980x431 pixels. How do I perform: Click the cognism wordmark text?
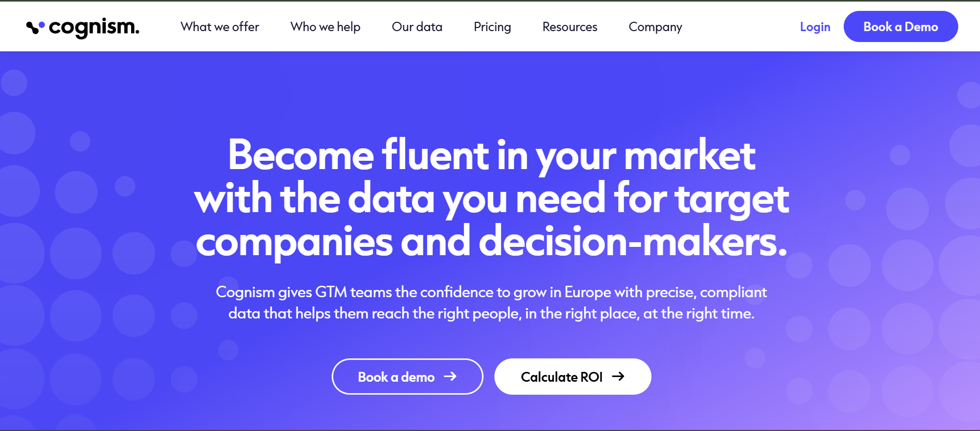point(94,27)
